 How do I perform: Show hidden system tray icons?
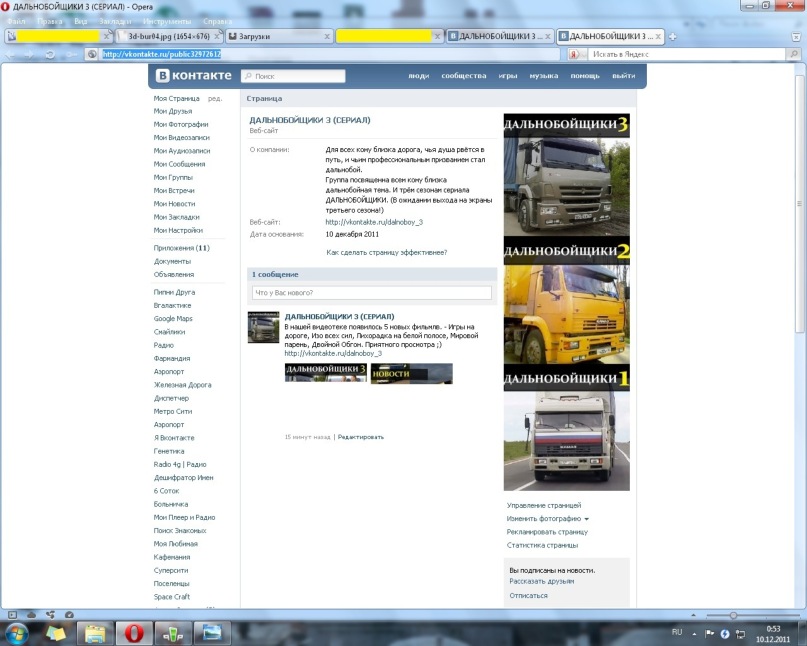click(694, 632)
